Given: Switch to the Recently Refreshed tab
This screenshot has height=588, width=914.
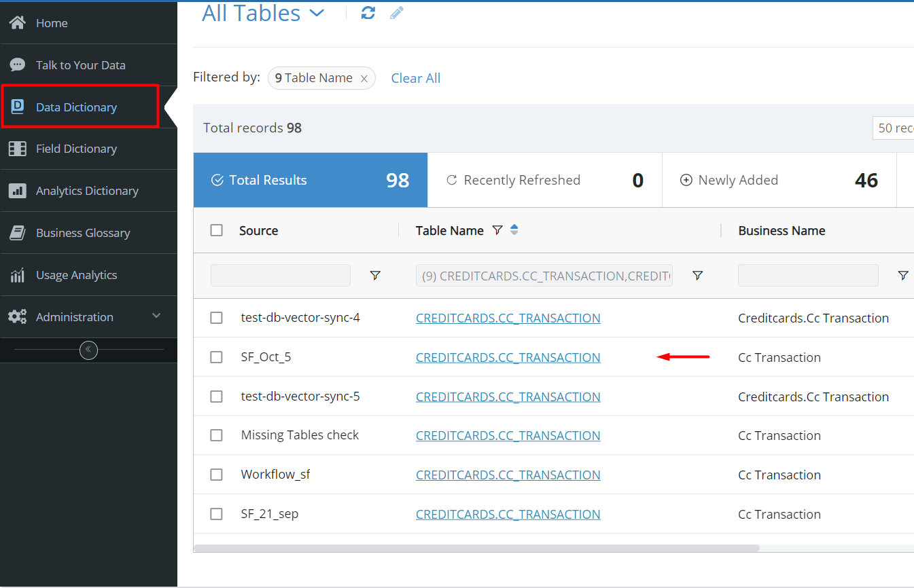Looking at the screenshot, I should [544, 180].
